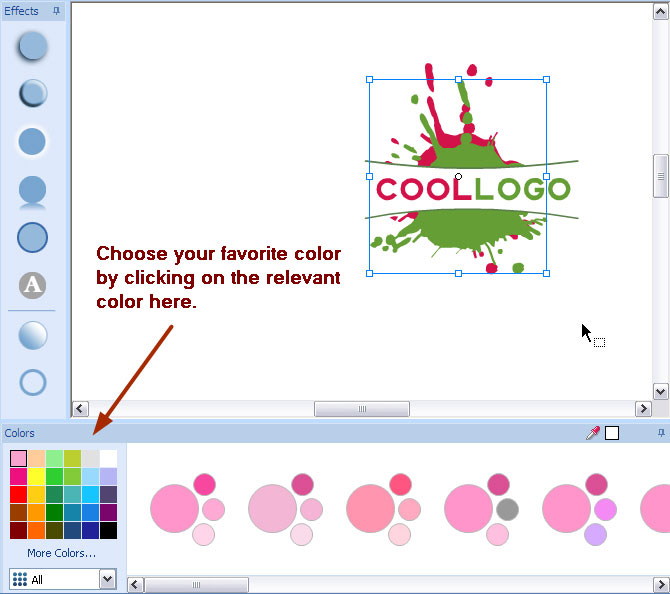This screenshot has height=594, width=670.
Task: Choose the black color swatch
Action: pyautogui.click(x=109, y=530)
